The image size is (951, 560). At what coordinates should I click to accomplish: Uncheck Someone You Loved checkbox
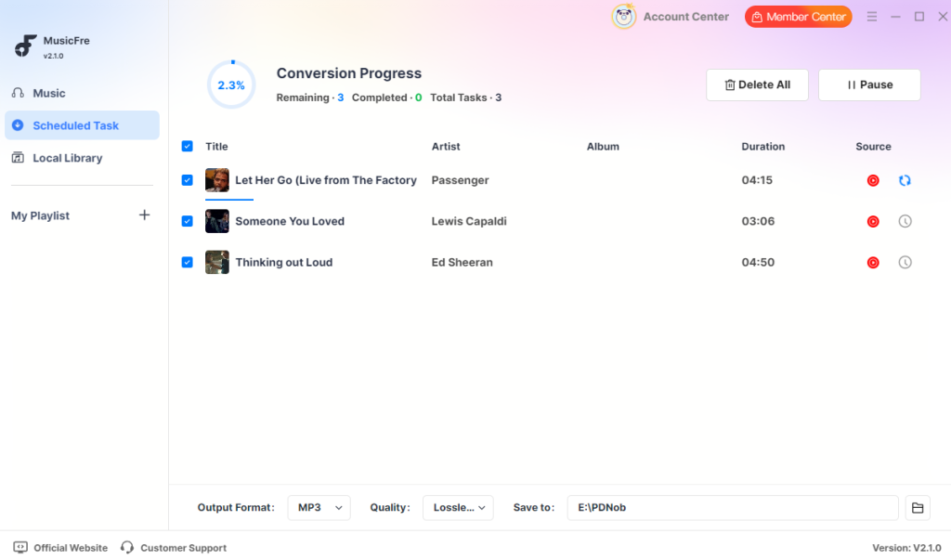click(x=188, y=221)
